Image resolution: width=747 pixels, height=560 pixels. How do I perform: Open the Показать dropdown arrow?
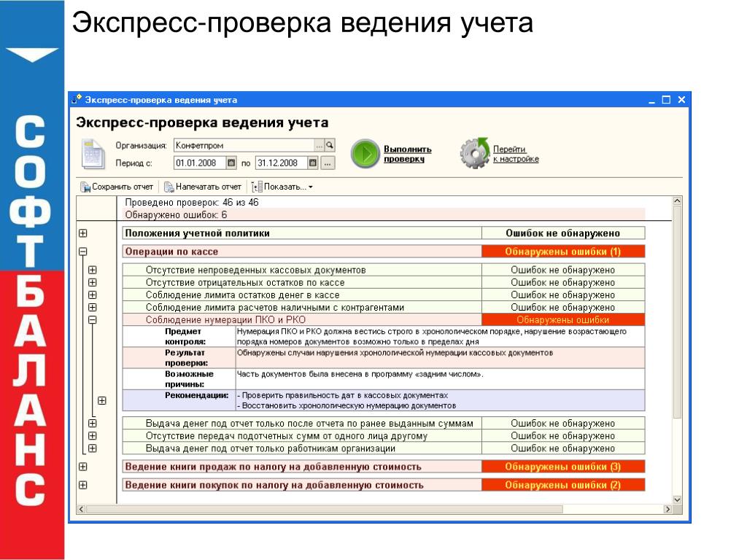(311, 187)
